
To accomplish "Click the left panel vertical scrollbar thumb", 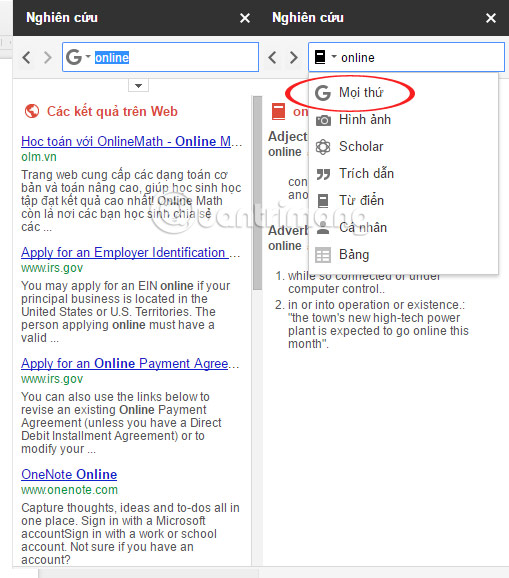I will (258, 193).
